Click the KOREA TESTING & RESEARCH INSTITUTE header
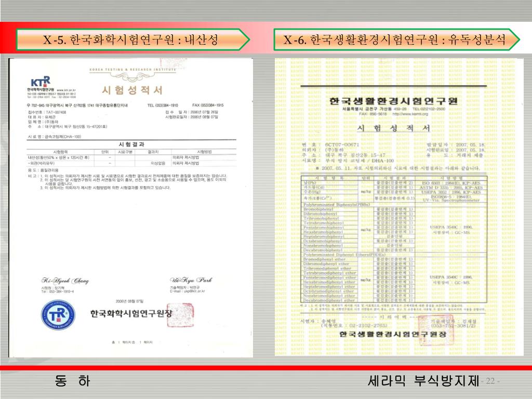The width and height of the screenshot is (532, 399). click(132, 70)
